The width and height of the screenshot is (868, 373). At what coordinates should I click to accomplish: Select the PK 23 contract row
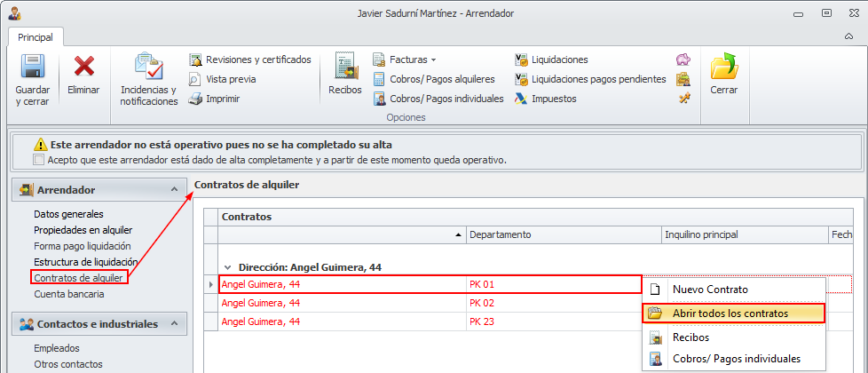(x=430, y=321)
